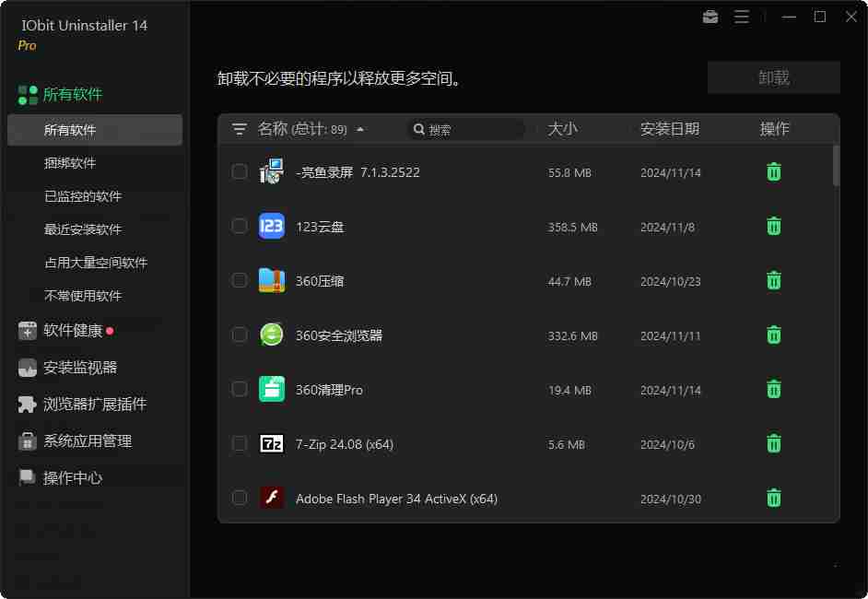Open the 最近安装软件 list

83,229
